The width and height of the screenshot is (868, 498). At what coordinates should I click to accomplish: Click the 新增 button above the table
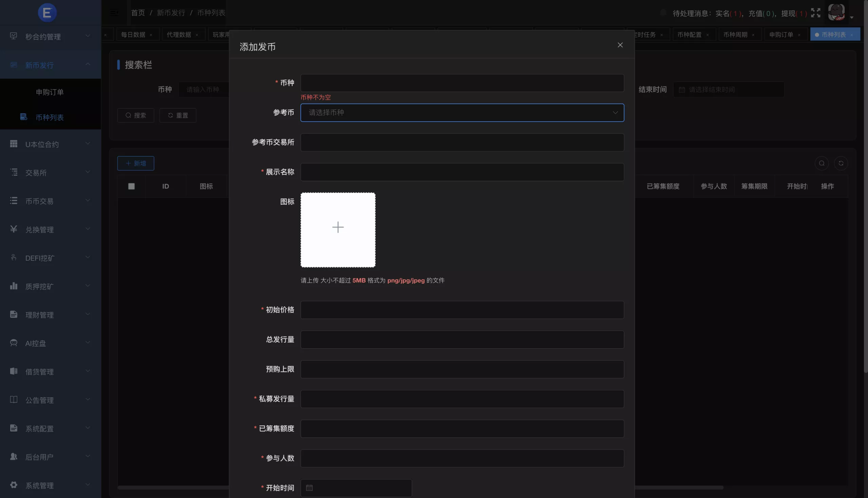pos(135,163)
